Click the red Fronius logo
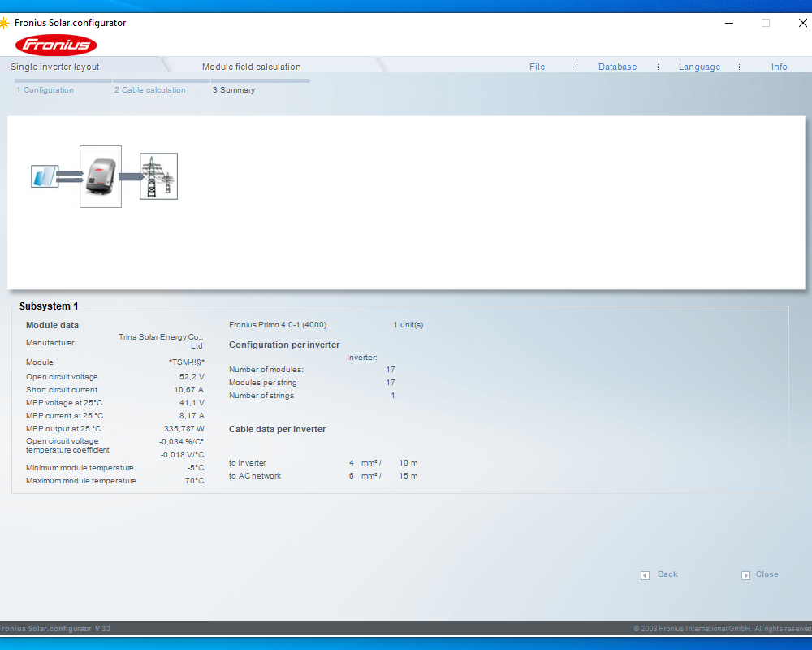Image resolution: width=812 pixels, height=650 pixels. click(x=56, y=45)
